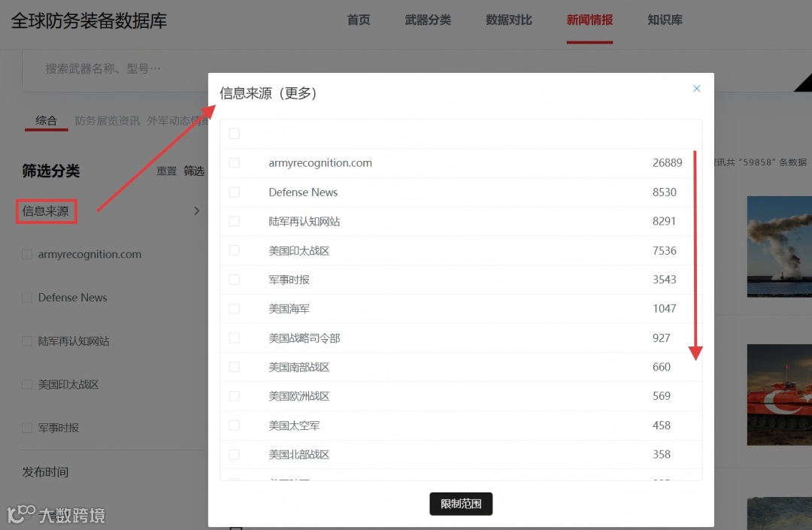Viewport: 812px width, 530px height.
Task: Open the Turkish flag tank thumbnail
Action: coord(780,395)
